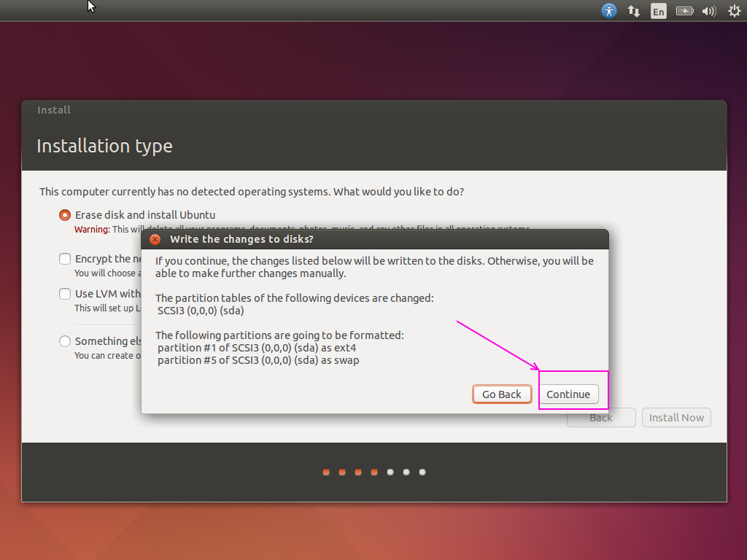Open the battery status indicator
The image size is (747, 560).
click(x=684, y=11)
